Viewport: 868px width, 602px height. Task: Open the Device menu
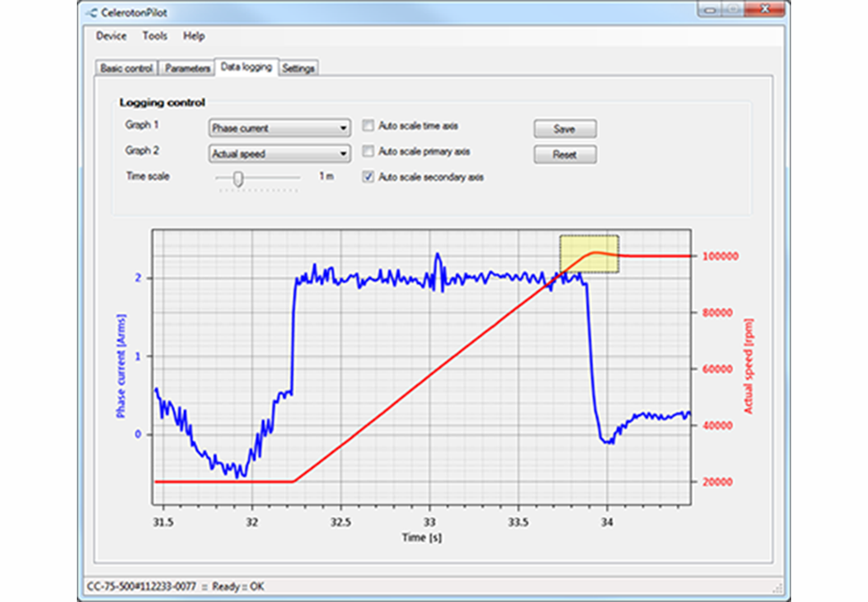pos(111,37)
